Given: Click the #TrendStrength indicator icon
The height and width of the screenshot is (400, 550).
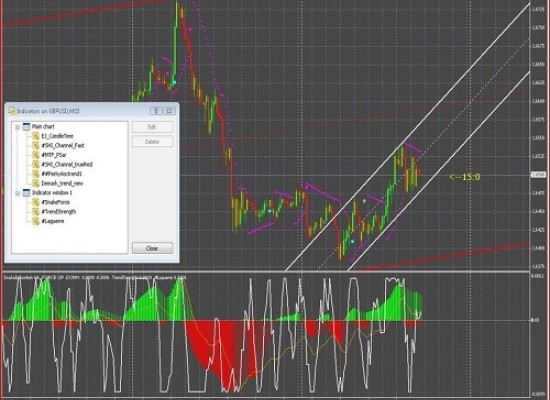Looking at the screenshot, I should (35, 212).
